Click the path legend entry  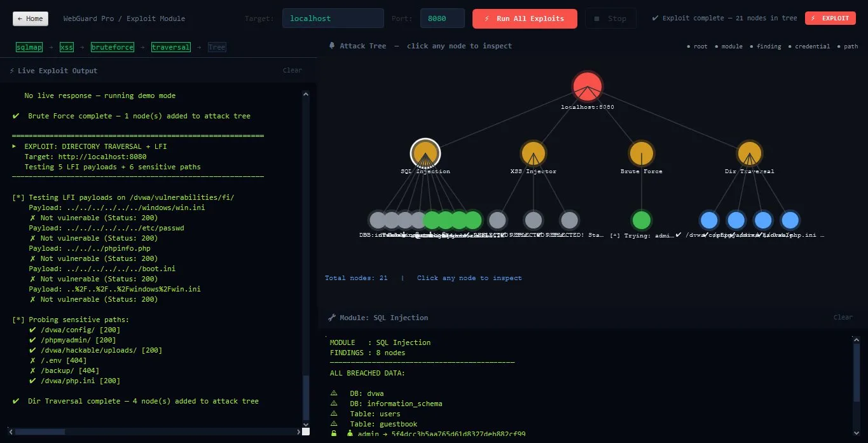[848, 46]
